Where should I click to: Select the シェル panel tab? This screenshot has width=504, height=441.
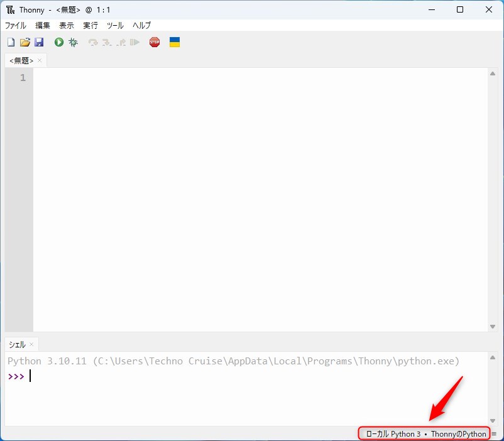click(17, 345)
